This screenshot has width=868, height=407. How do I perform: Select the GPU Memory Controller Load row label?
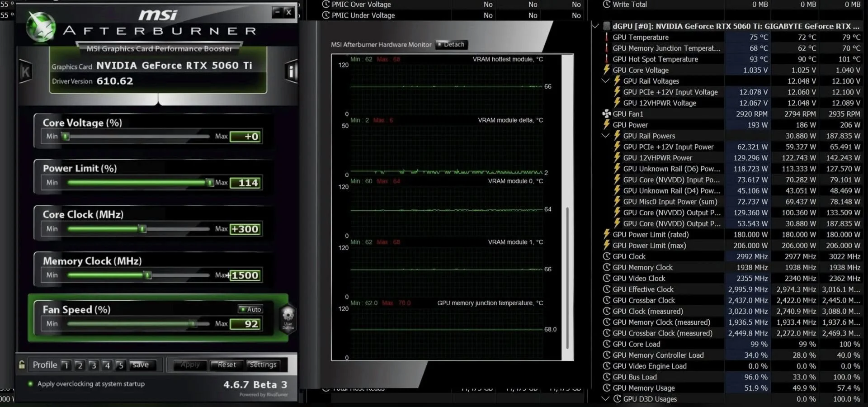tap(658, 355)
